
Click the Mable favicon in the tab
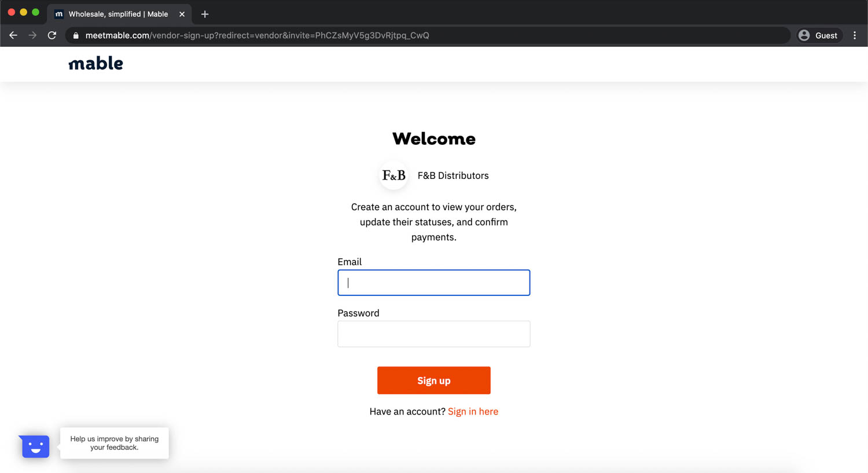pos(59,14)
